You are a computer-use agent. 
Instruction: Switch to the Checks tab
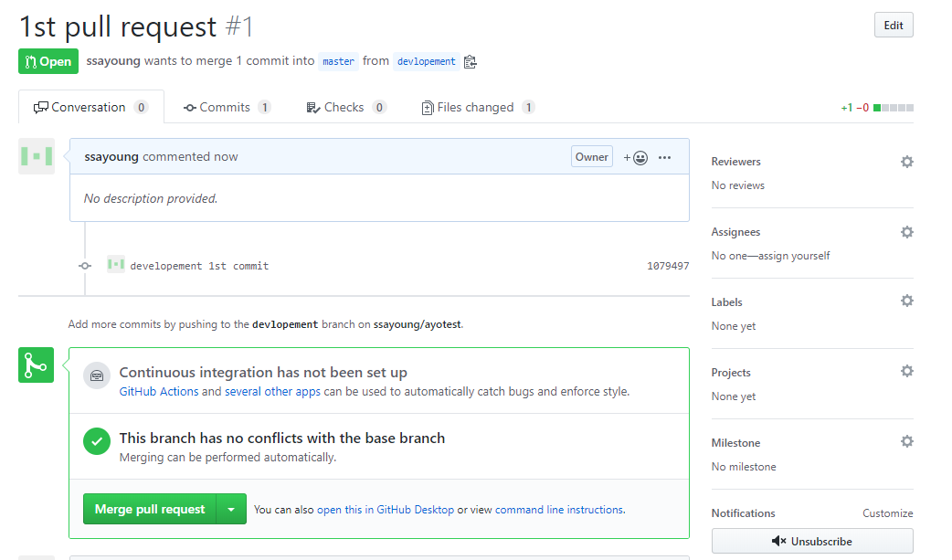[x=346, y=107]
